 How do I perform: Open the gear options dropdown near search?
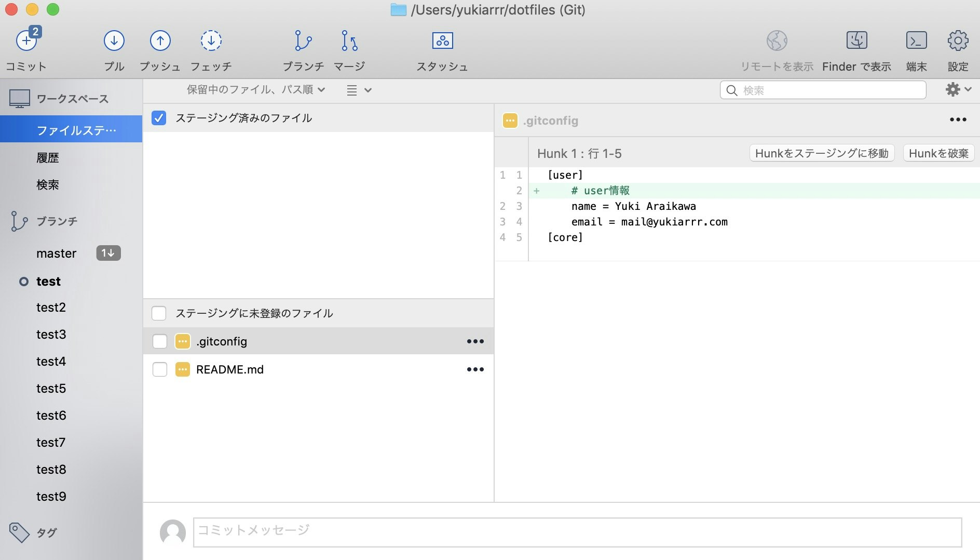tap(958, 89)
